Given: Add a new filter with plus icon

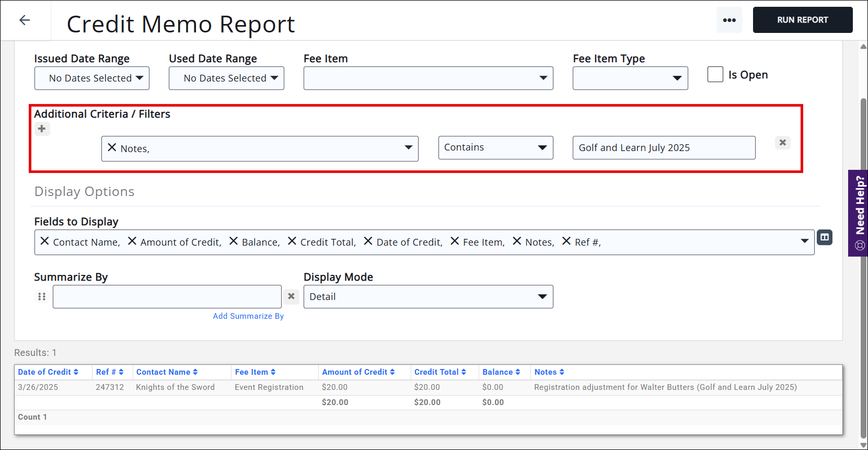Looking at the screenshot, I should pos(42,129).
